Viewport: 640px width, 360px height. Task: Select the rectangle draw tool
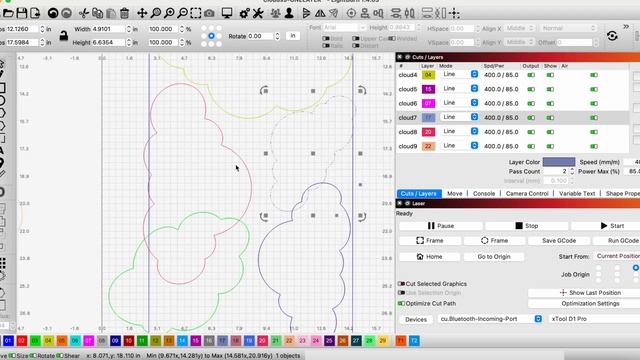click(2, 87)
